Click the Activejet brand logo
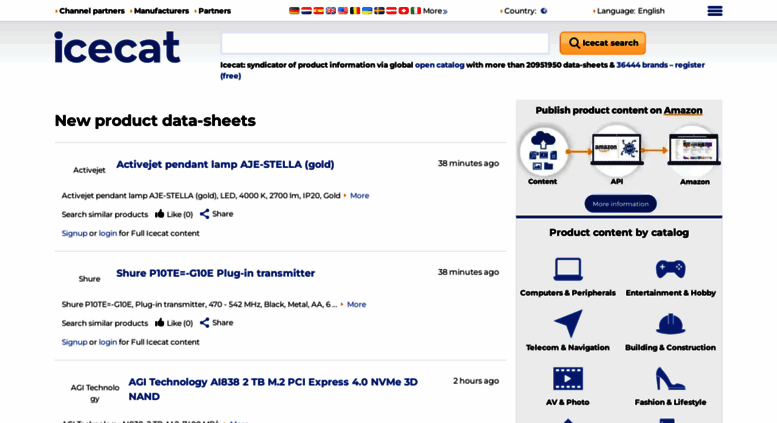The image size is (777, 423). coord(89,170)
